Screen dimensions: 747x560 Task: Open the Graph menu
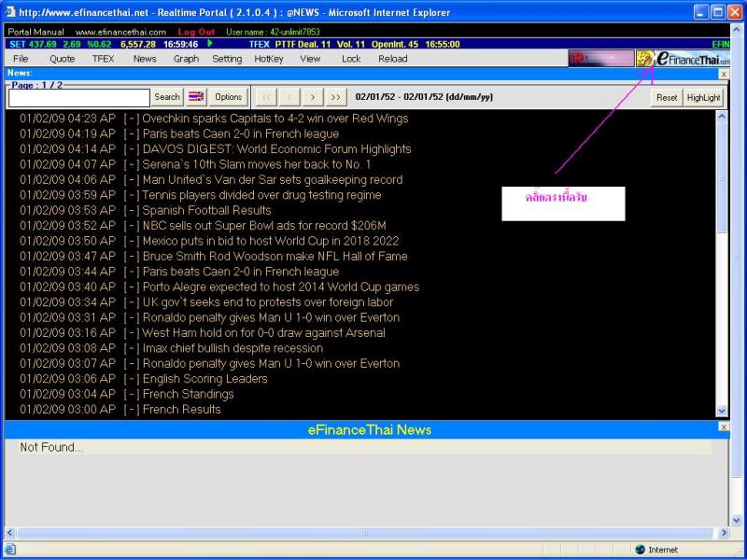click(x=186, y=59)
